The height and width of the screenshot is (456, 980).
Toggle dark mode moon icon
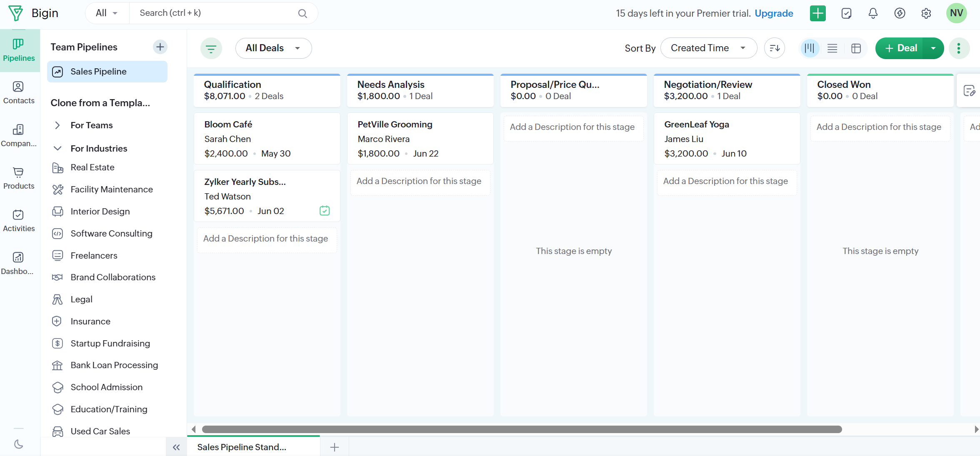tap(19, 444)
